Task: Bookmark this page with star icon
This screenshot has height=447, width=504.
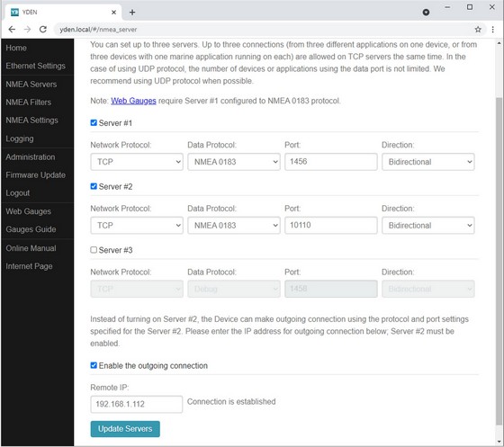Action: click(x=478, y=30)
